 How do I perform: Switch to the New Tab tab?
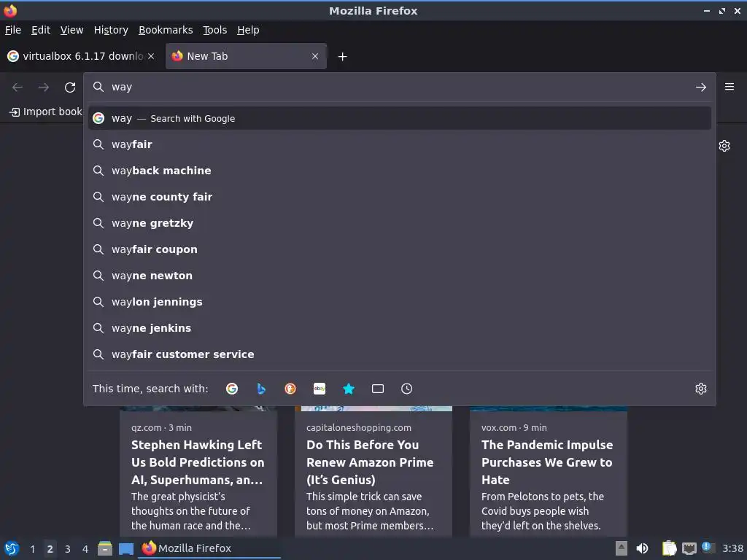[246, 56]
